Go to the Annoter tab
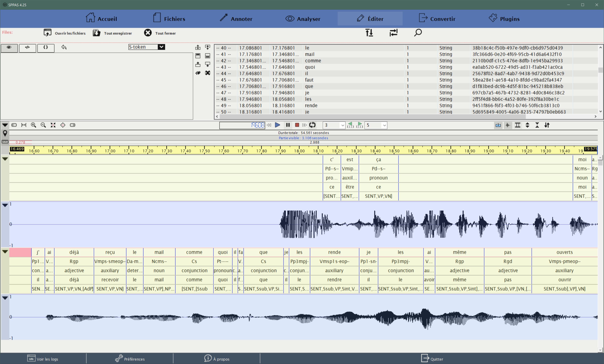Image resolution: width=604 pixels, height=364 pixels. [x=236, y=18]
